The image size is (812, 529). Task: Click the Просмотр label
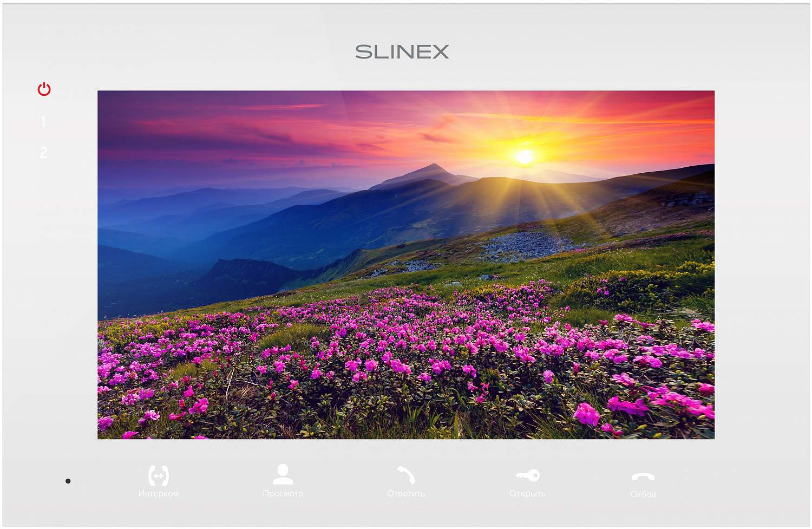point(283,494)
